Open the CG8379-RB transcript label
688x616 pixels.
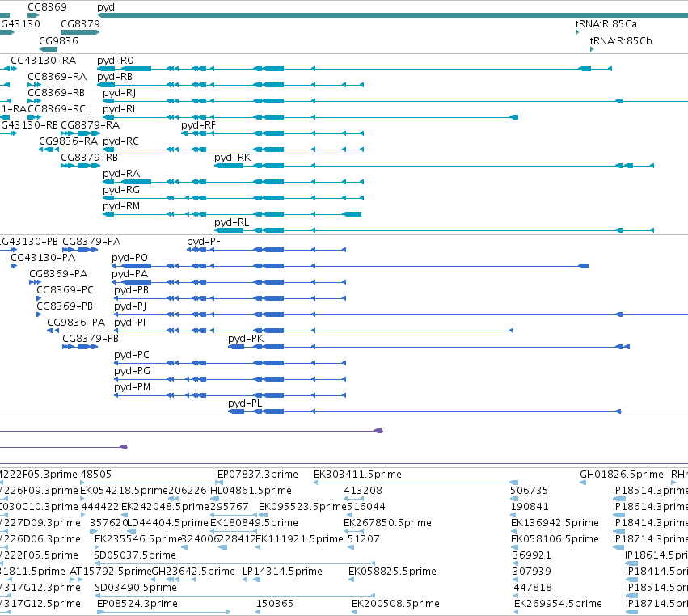pos(89,157)
